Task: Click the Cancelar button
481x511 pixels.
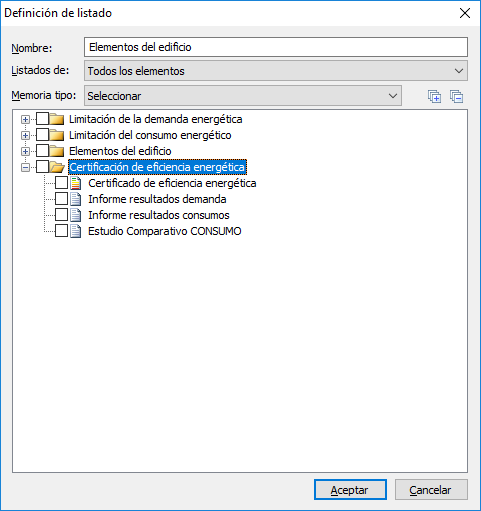Action: 431,490
